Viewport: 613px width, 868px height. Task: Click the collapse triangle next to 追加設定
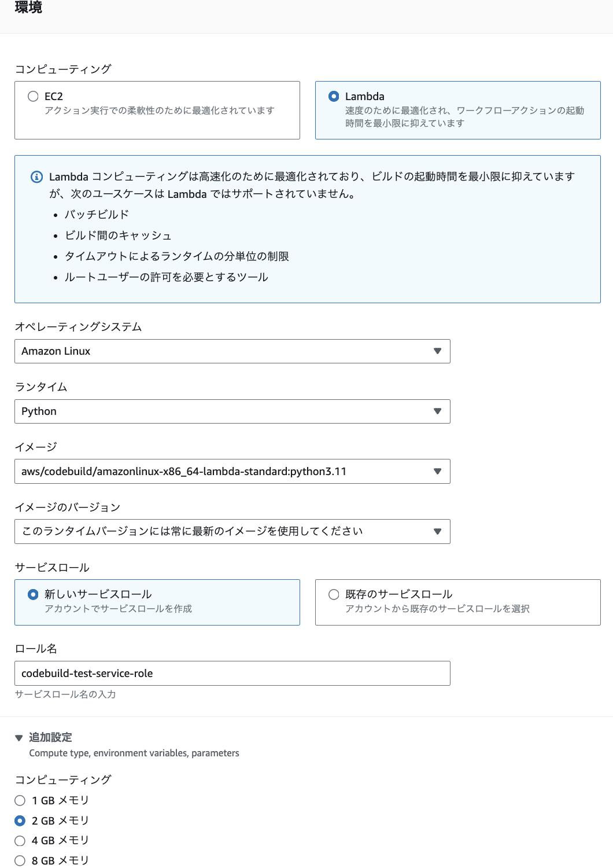pyautogui.click(x=18, y=737)
